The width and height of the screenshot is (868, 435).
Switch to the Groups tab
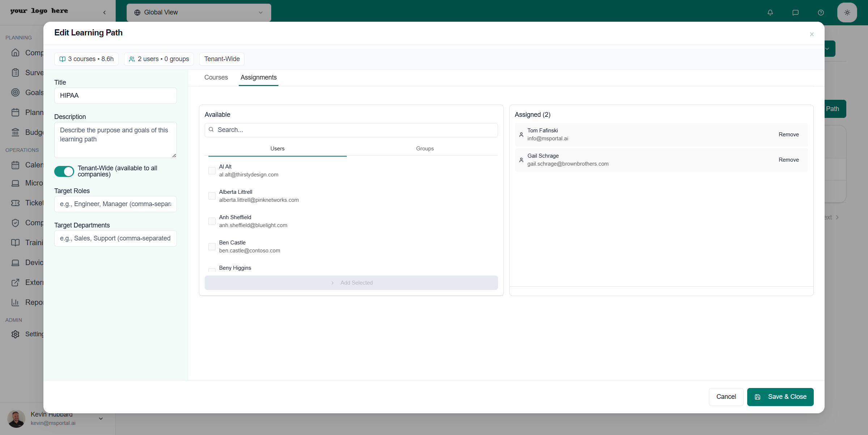click(425, 148)
